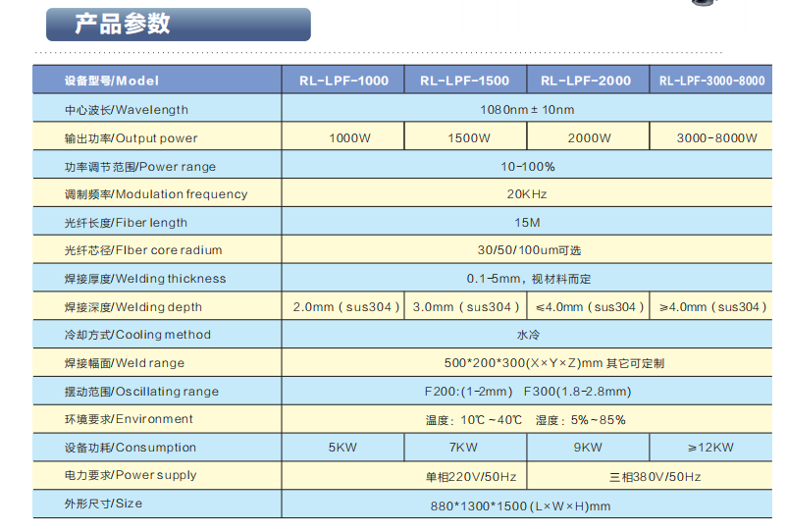
Task: Select the 设备型号/Model header cell
Action: [x=111, y=80]
